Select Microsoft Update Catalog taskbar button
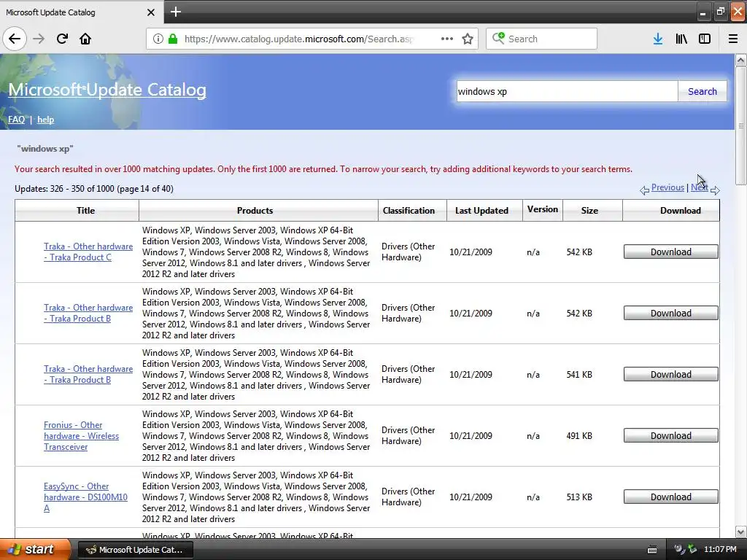The height and width of the screenshot is (560, 747). pyautogui.click(x=135, y=550)
